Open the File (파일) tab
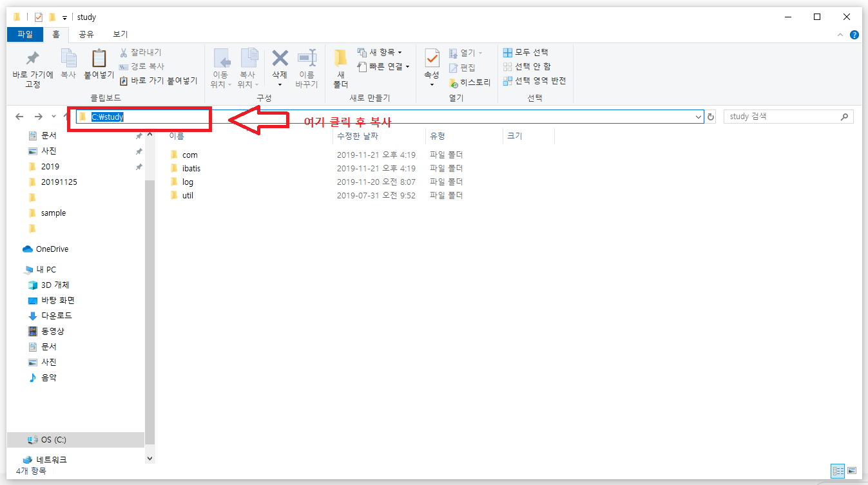The width and height of the screenshot is (868, 485). [25, 34]
